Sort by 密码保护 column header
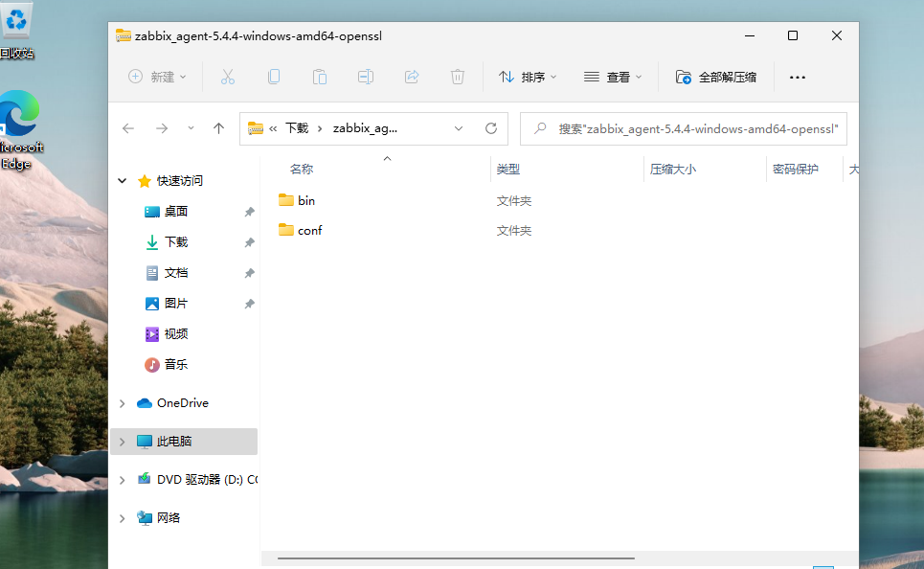This screenshot has height=569, width=924. (x=796, y=170)
